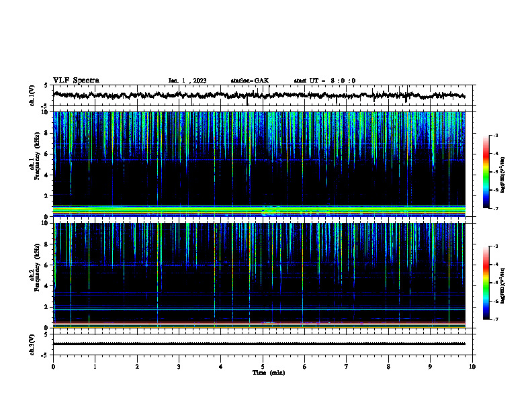The image size is (532, 411).
Task: Click the bright green band in ch.1 spectrogram
Action: [259, 210]
